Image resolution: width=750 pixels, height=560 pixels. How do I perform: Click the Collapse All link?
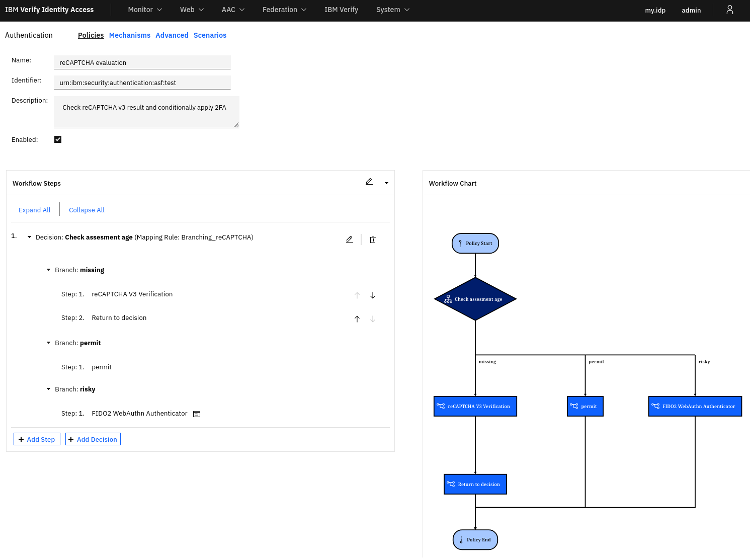click(87, 210)
